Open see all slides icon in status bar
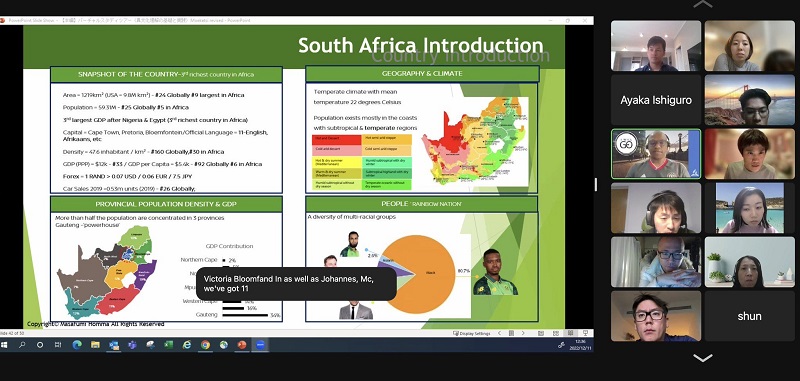Screen dimensions: 800x381 pos(511,333)
